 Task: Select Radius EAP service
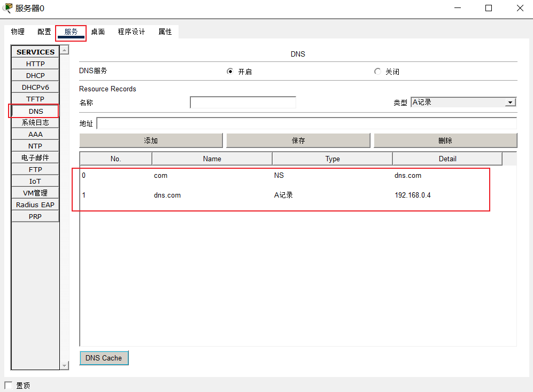(35, 205)
